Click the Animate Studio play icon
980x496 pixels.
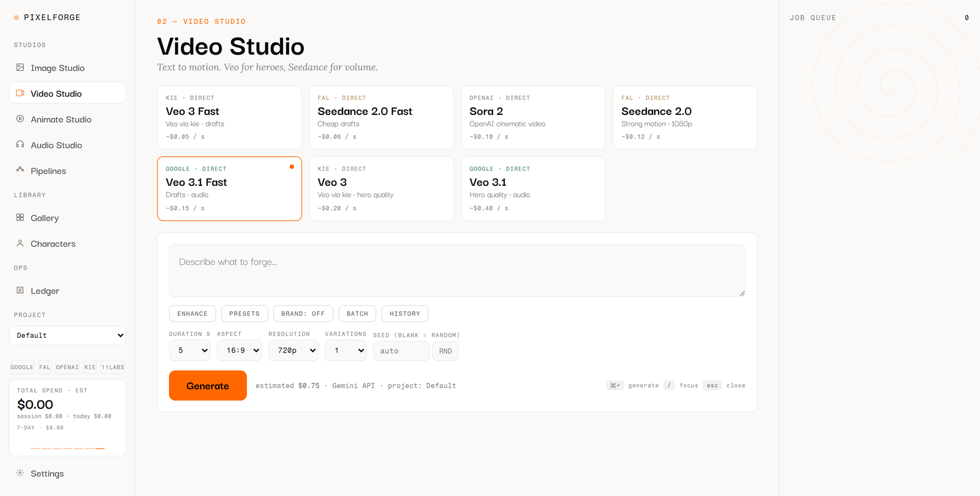click(x=20, y=119)
